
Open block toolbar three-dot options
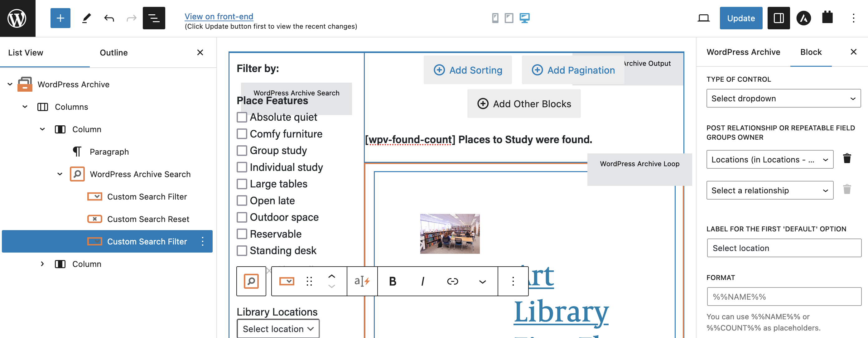point(513,281)
